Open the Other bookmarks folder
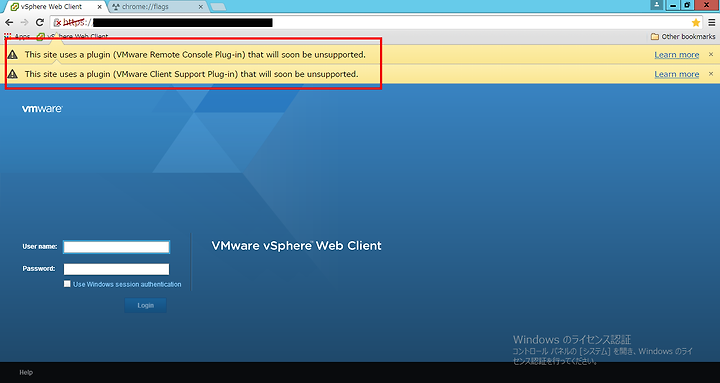 pos(683,36)
